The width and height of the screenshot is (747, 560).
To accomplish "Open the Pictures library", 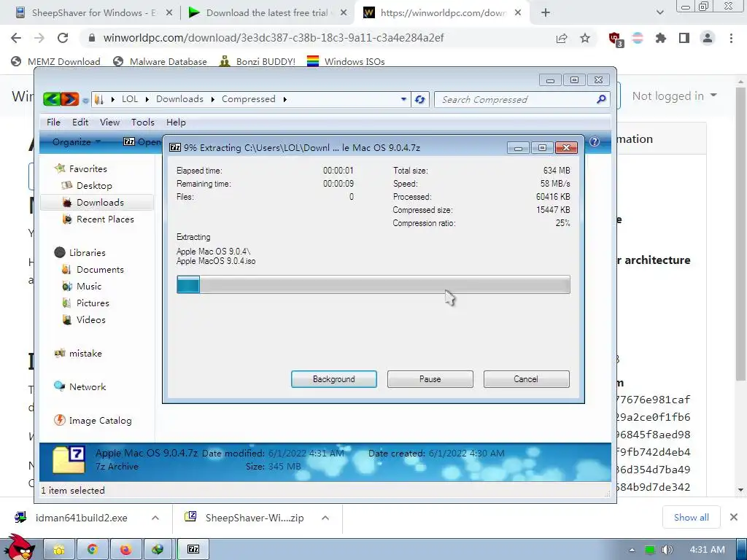I will [x=93, y=303].
